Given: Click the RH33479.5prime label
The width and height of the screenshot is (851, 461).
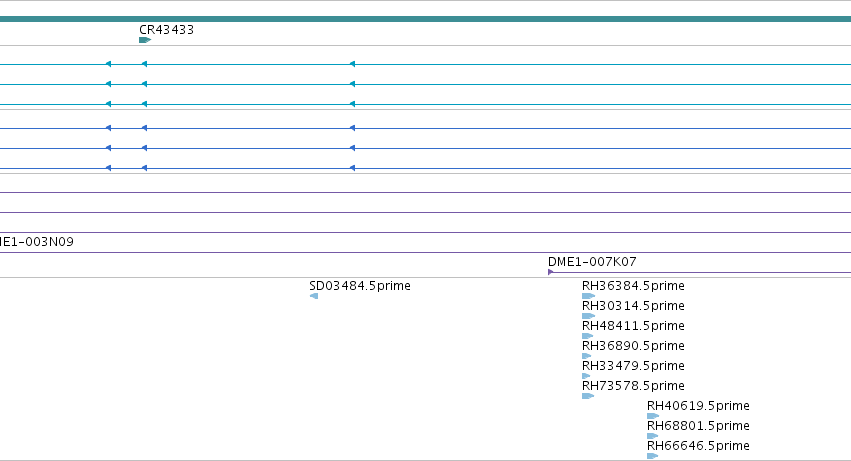Looking at the screenshot, I should pyautogui.click(x=633, y=366).
